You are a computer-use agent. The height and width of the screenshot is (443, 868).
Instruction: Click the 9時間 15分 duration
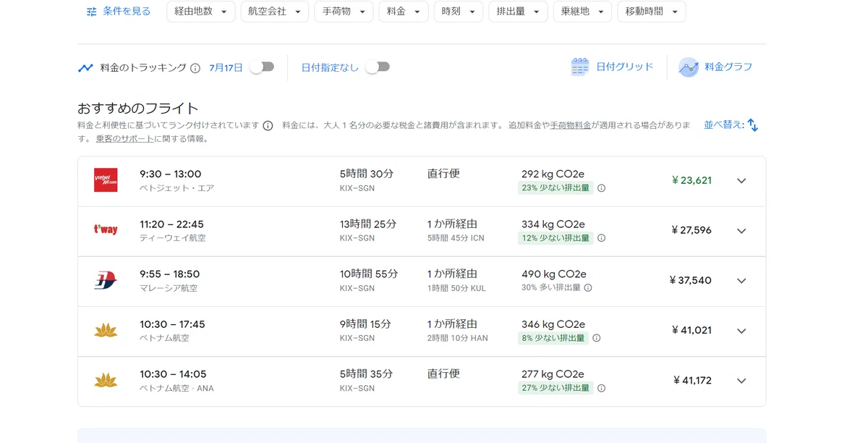365,324
